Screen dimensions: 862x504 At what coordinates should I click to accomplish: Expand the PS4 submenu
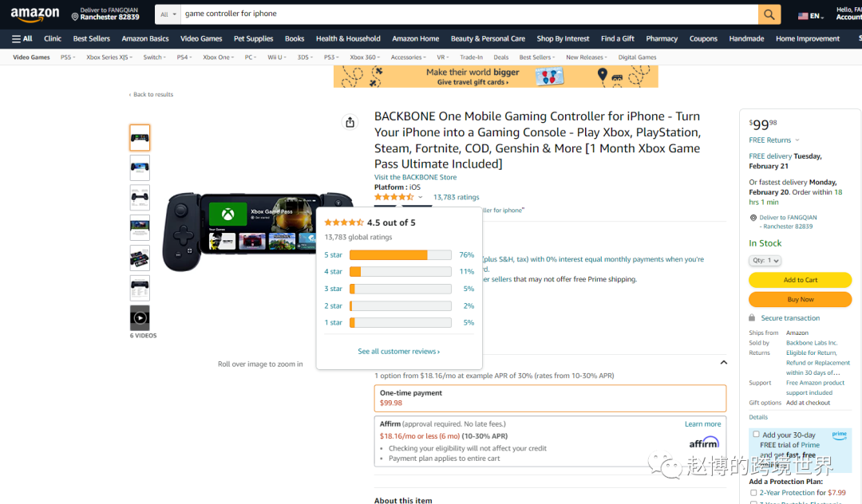[184, 57]
